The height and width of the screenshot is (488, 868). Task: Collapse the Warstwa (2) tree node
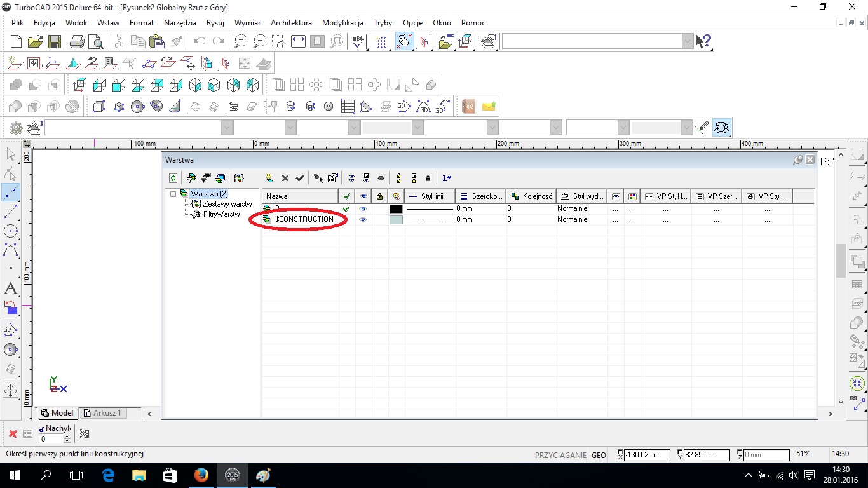coord(174,194)
